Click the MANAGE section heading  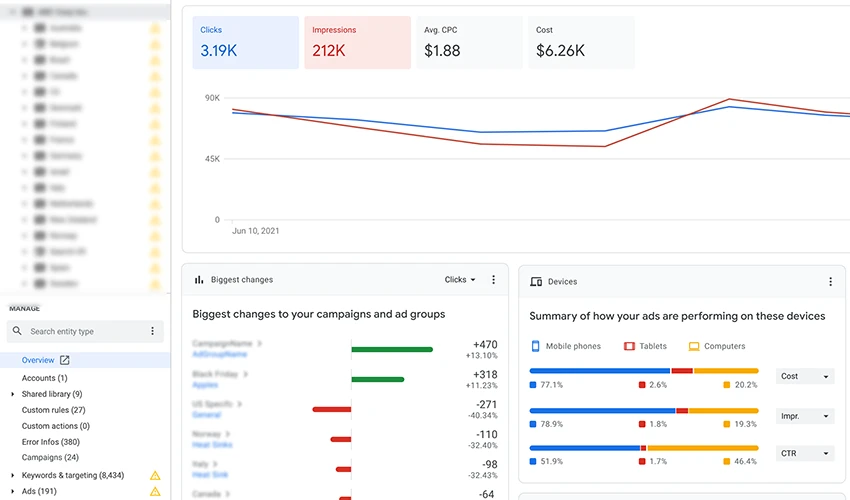tap(24, 309)
